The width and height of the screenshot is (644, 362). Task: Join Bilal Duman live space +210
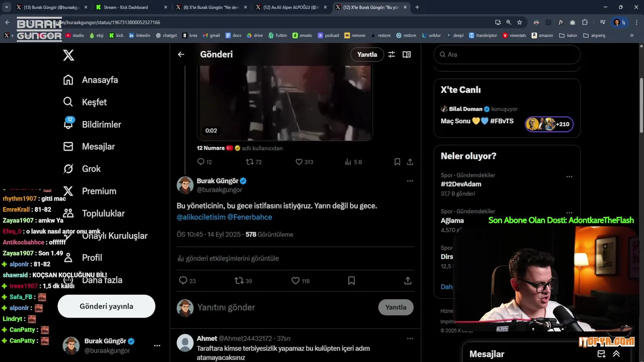549,124
